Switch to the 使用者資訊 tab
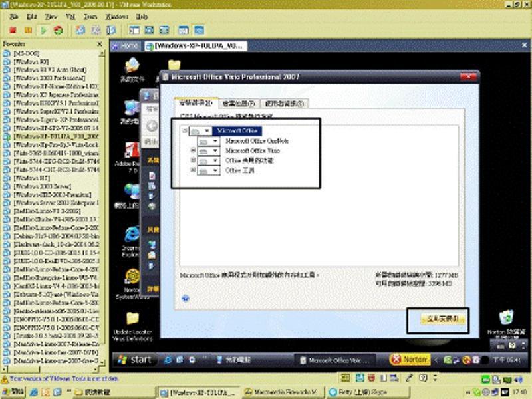Screen dimensions: 532x399 coord(285,104)
